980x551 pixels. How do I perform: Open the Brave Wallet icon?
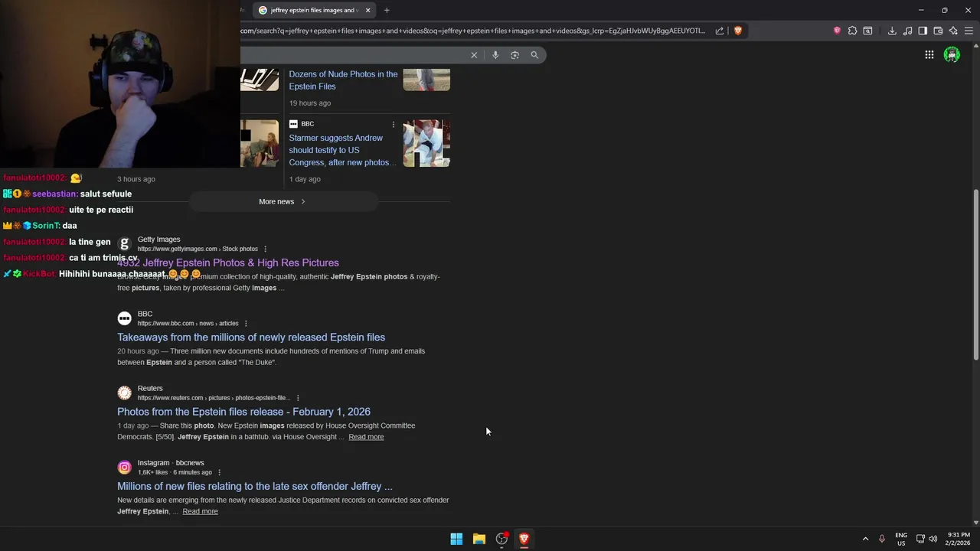[938, 31]
